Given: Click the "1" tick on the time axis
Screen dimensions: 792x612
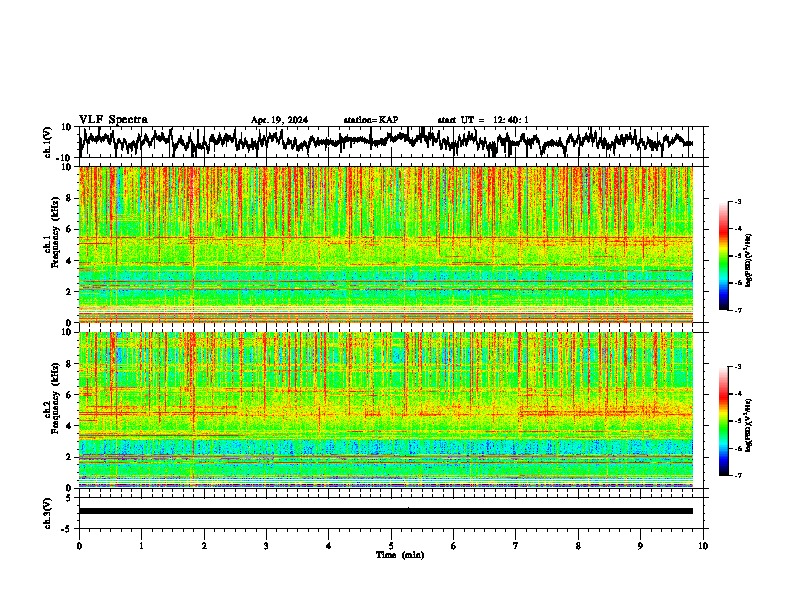Looking at the screenshot, I should click(141, 546).
